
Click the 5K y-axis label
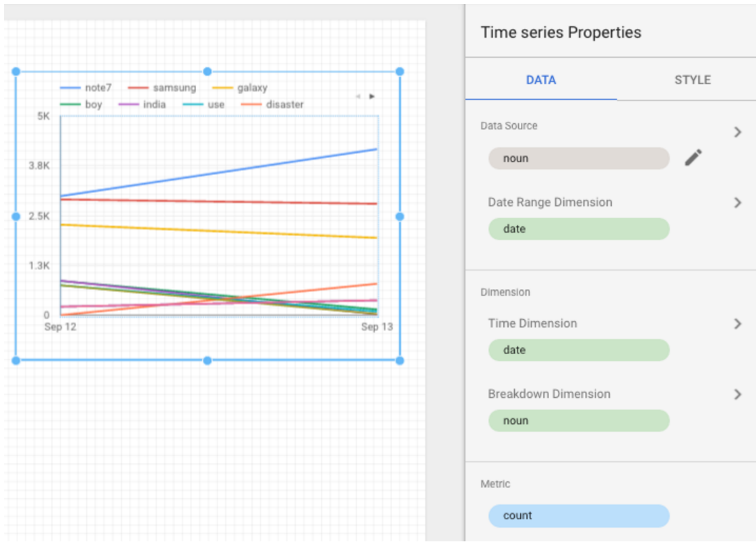coord(43,116)
